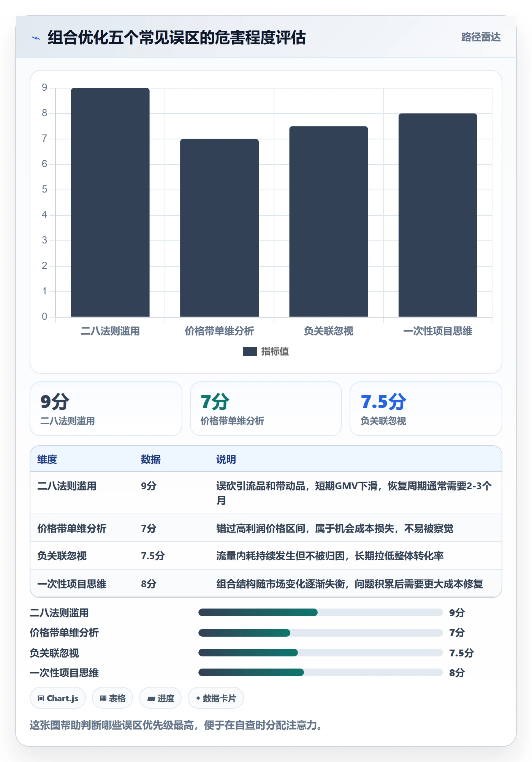Click the 二八法则滥用 progress bar
The image size is (532, 762).
click(x=321, y=612)
